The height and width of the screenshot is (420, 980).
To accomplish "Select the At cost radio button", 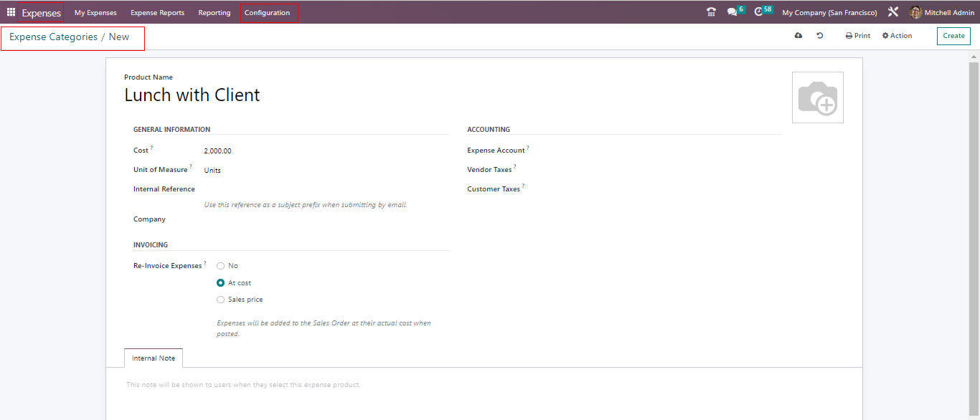I will [221, 283].
